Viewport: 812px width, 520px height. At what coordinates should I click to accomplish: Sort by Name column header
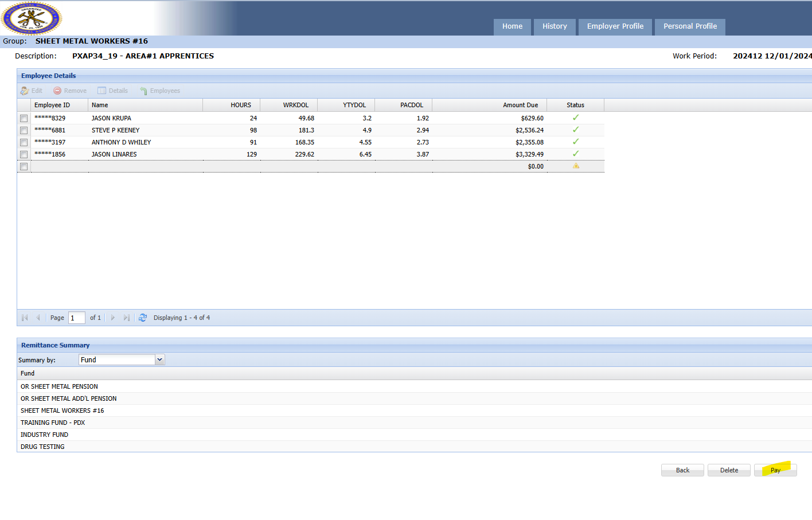pyautogui.click(x=146, y=105)
